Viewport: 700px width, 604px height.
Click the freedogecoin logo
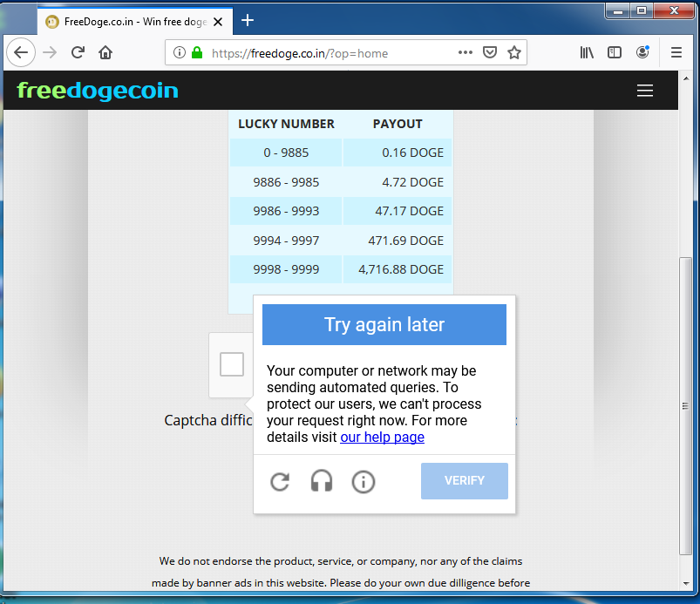[98, 91]
